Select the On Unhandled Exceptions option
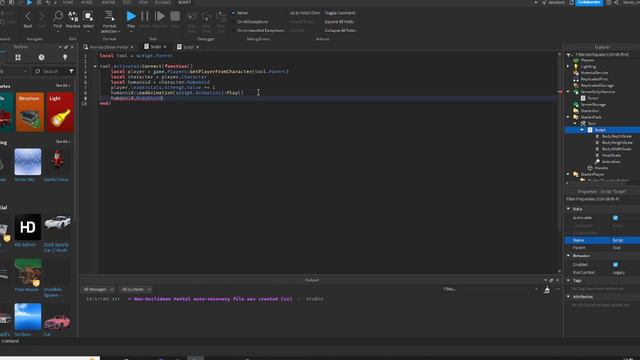640x360 pixels. (260, 30)
